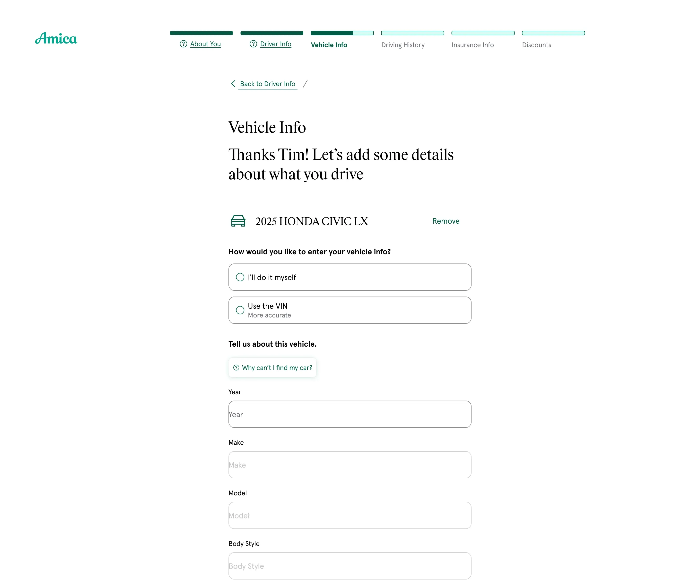Click Back to Driver Info link

coord(268,84)
